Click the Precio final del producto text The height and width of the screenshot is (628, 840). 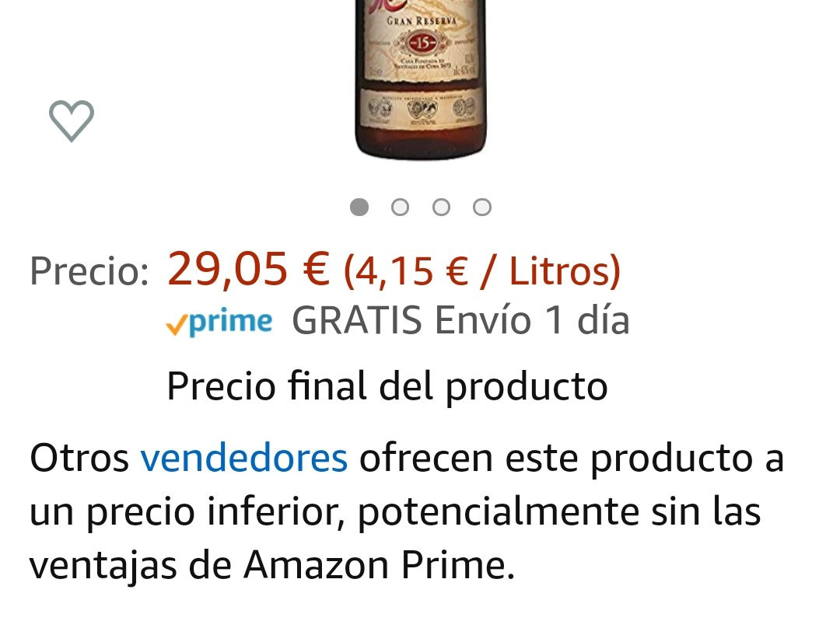coord(387,386)
